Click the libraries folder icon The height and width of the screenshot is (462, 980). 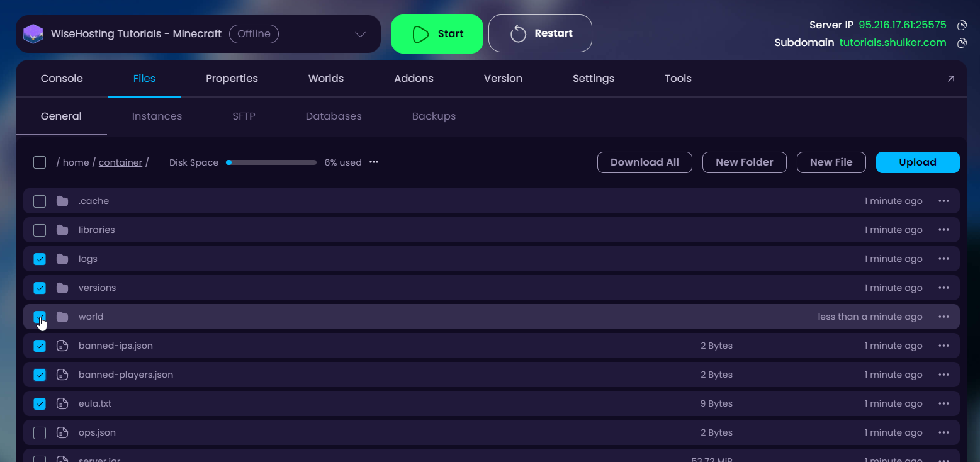click(62, 230)
